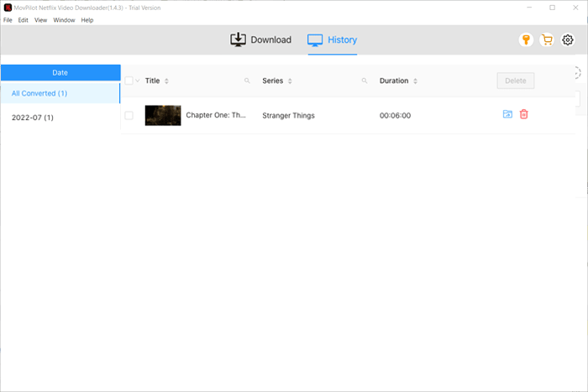588x392 pixels.
Task: Click the 00:06:00 duration value
Action: point(395,116)
